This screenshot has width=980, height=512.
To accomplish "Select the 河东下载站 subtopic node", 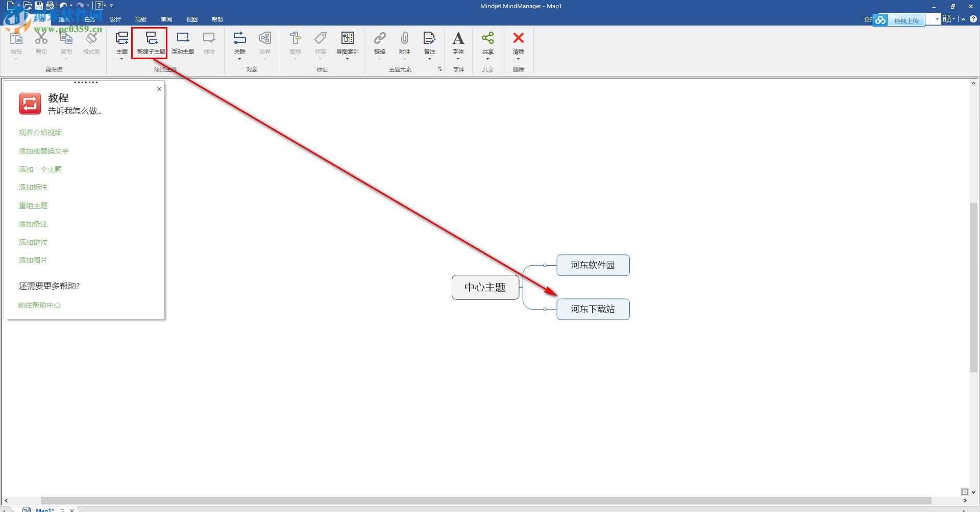I will [x=593, y=309].
